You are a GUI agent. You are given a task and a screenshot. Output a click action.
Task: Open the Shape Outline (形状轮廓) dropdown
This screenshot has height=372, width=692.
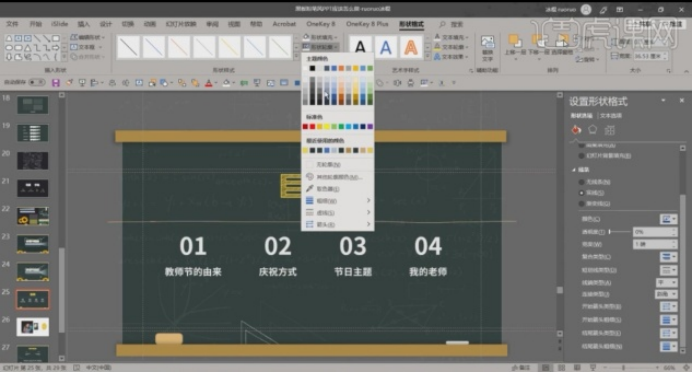point(321,47)
